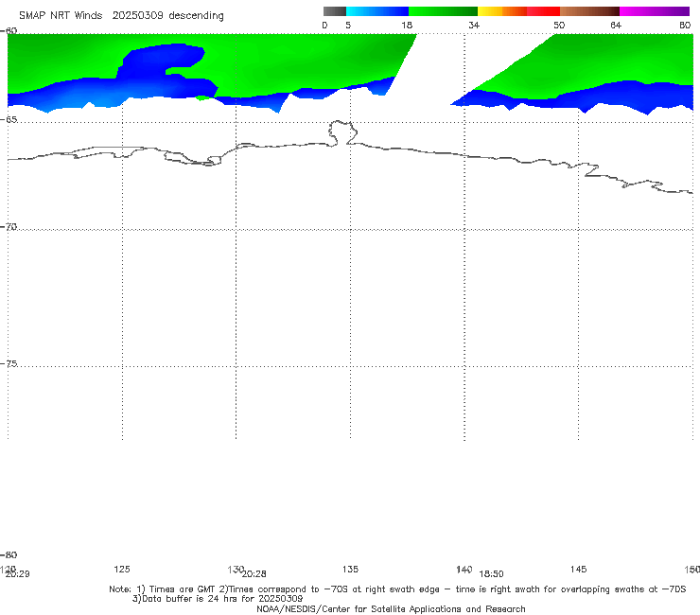
Task: Click the latitude label -65
Action: pos(9,120)
